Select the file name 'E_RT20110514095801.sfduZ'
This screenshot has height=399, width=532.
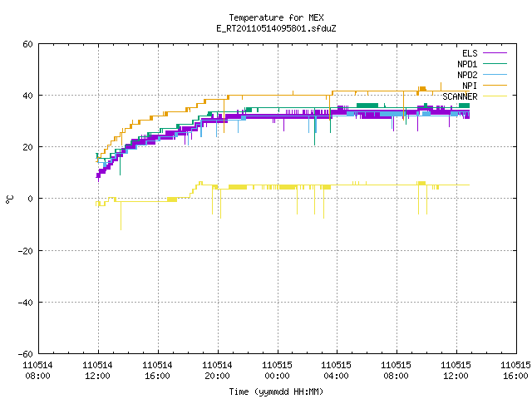[x=276, y=28]
